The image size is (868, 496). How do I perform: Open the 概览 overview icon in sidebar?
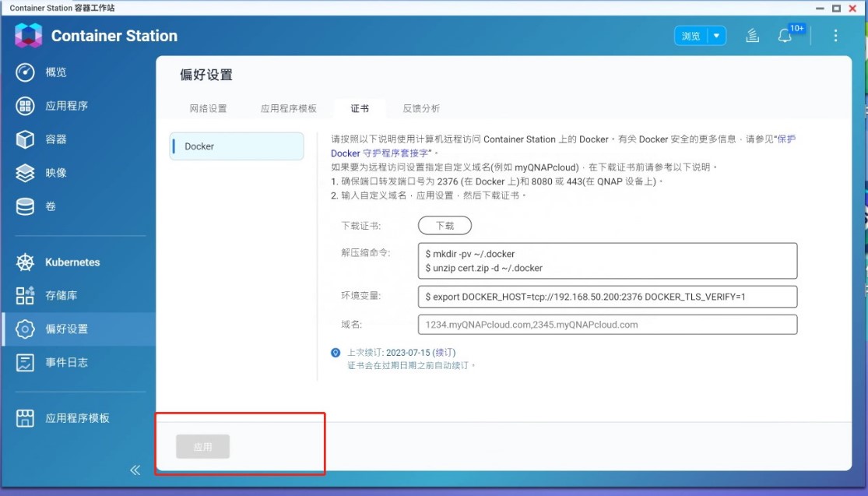pos(25,72)
